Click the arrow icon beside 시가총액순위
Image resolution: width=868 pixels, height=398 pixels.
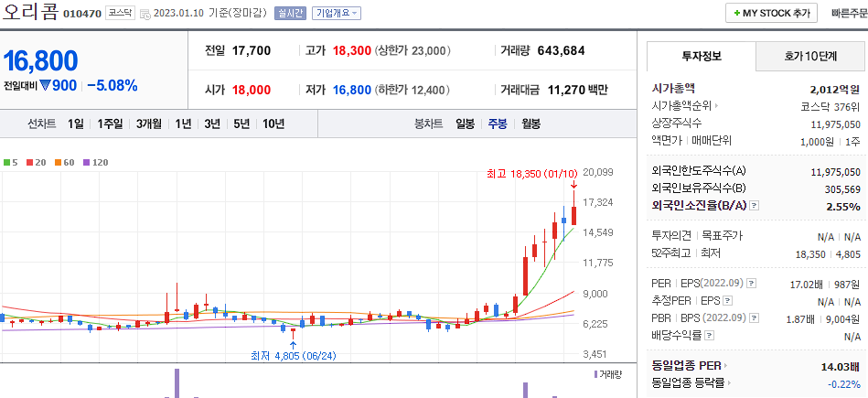click(716, 106)
